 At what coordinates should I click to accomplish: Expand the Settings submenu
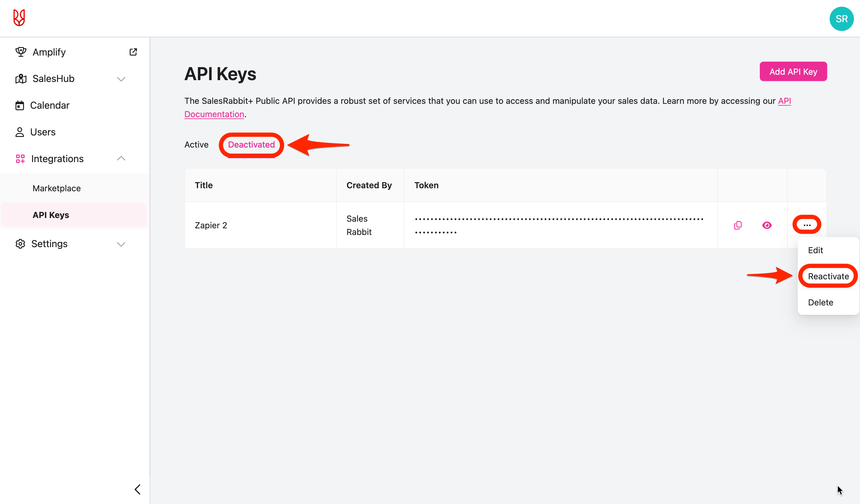pos(121,244)
